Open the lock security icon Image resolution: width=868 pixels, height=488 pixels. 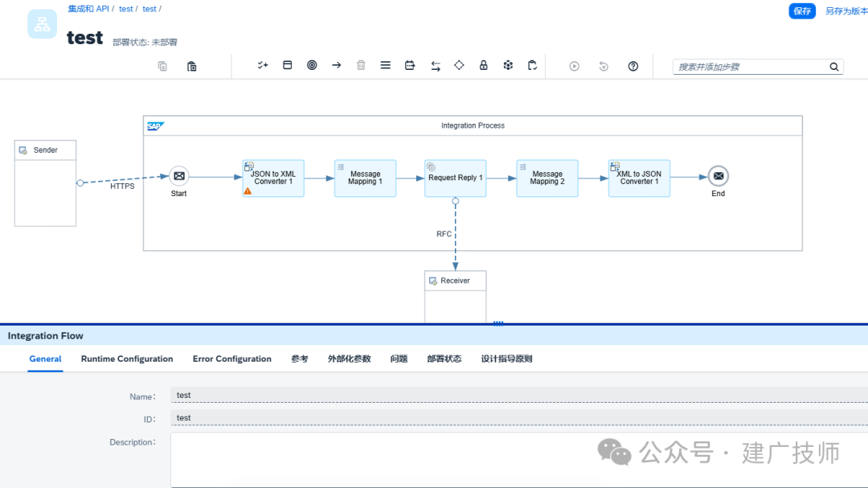coord(483,65)
